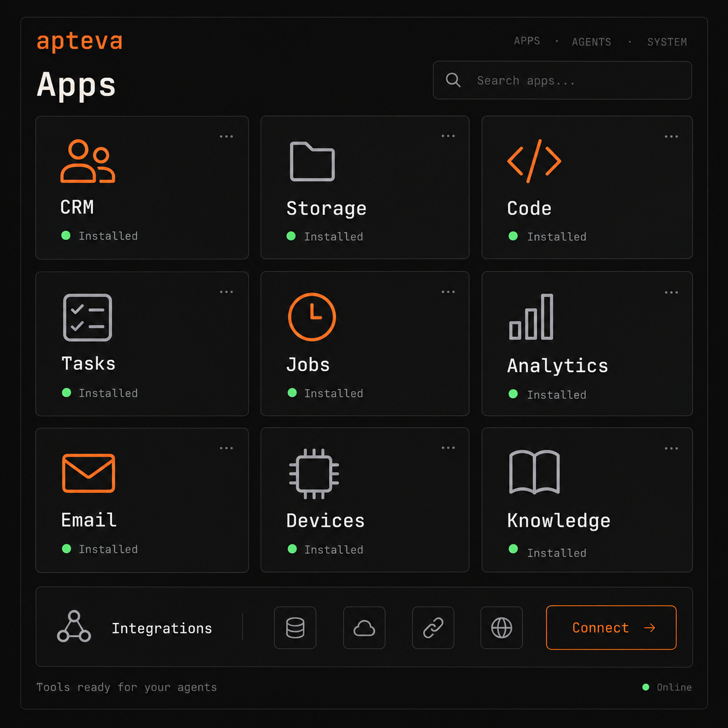Screen dimensions: 728x728
Task: Open the Code card's three-dot menu
Action: click(x=671, y=136)
